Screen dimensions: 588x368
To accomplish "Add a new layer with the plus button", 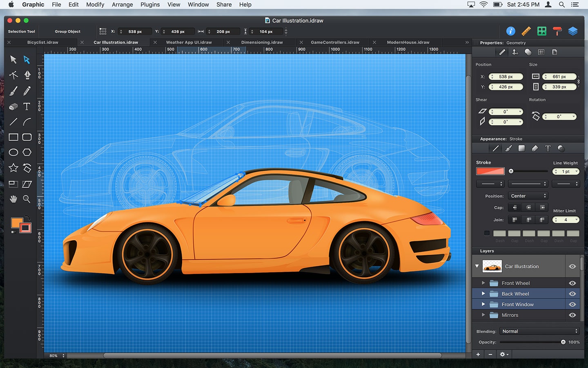I will 478,354.
